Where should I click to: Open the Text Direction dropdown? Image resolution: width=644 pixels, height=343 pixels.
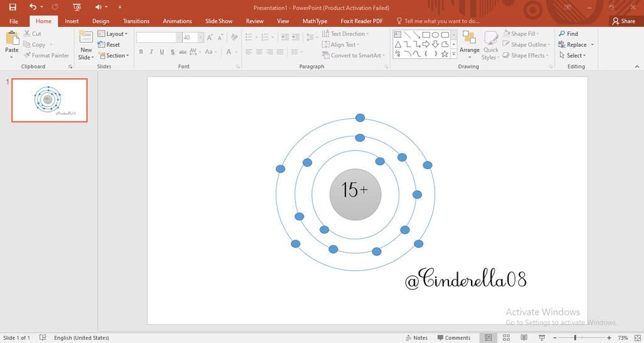point(345,34)
